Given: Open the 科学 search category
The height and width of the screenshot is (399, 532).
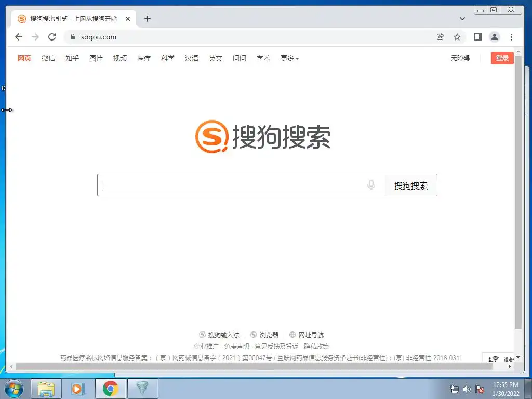Looking at the screenshot, I should pyautogui.click(x=168, y=58).
